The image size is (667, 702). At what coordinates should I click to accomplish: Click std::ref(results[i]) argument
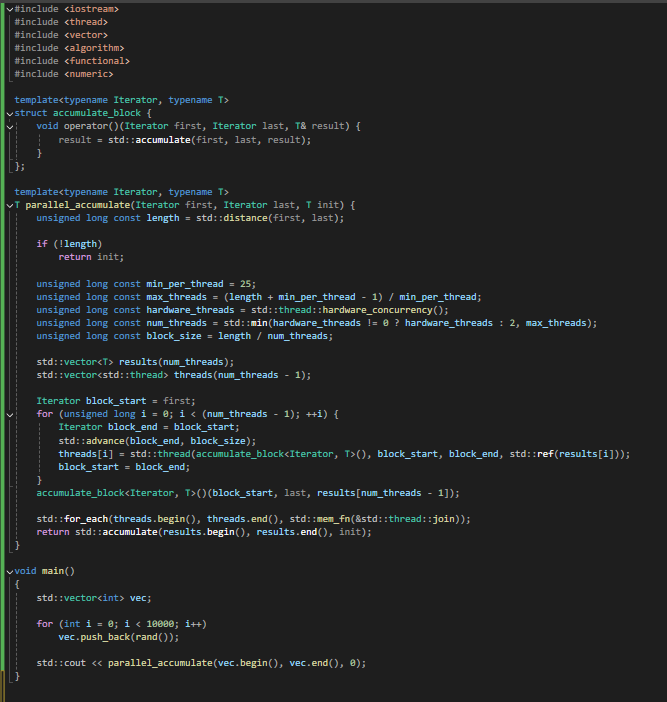pos(565,454)
